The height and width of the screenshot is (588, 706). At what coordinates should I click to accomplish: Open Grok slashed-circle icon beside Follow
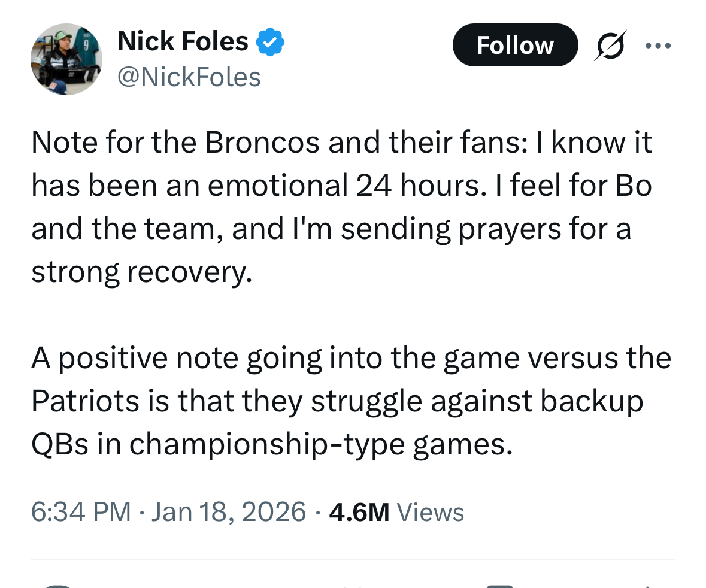tap(608, 46)
